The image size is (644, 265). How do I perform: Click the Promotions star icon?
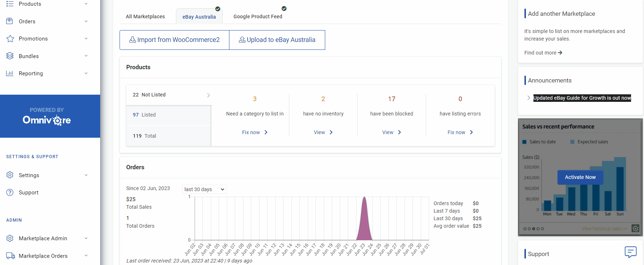pos(10,38)
